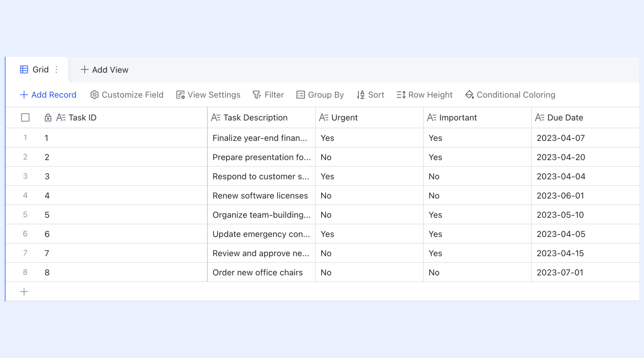The width and height of the screenshot is (644, 358).
Task: Click due date 2023-04-20
Action: click(585, 157)
